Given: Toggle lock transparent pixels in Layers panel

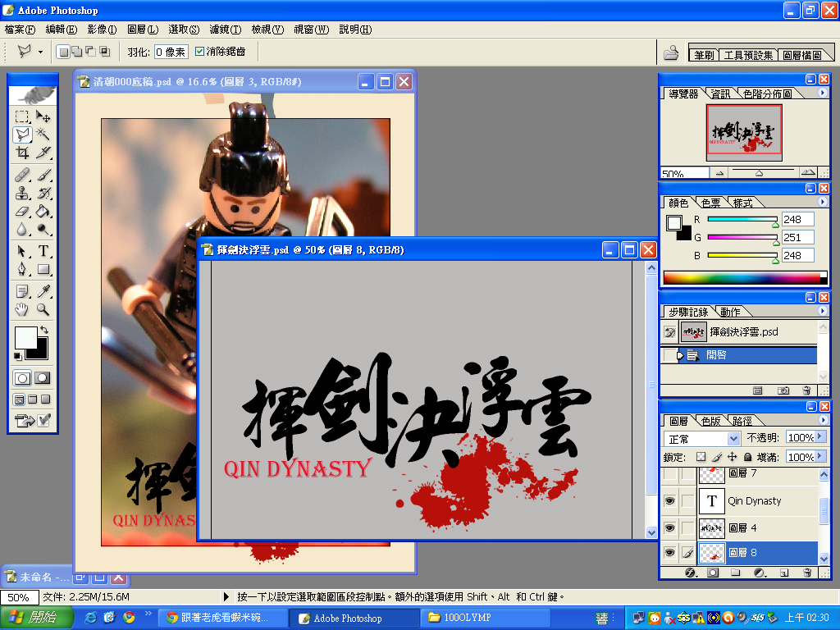Looking at the screenshot, I should (x=701, y=457).
